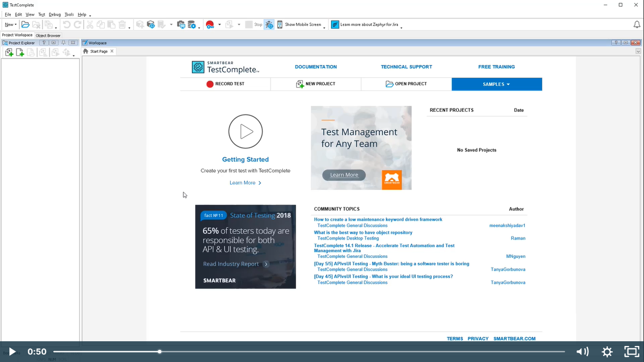Click the Getting Started play circle
Image resolution: width=644 pixels, height=362 pixels.
click(246, 132)
